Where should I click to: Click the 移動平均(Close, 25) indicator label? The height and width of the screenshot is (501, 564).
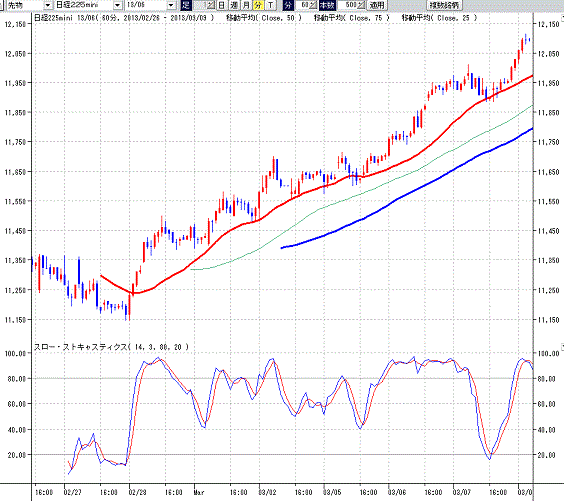[439, 18]
